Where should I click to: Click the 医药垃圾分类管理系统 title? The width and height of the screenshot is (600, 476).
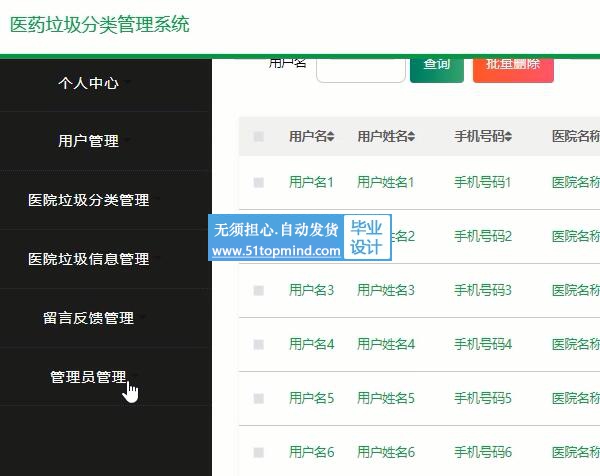click(x=99, y=24)
